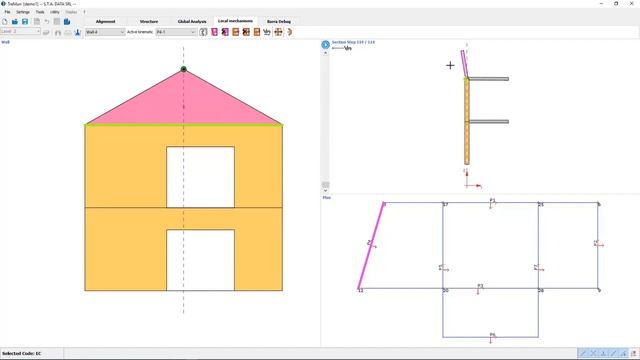Open the Wall 4 selection dropdown

point(105,32)
